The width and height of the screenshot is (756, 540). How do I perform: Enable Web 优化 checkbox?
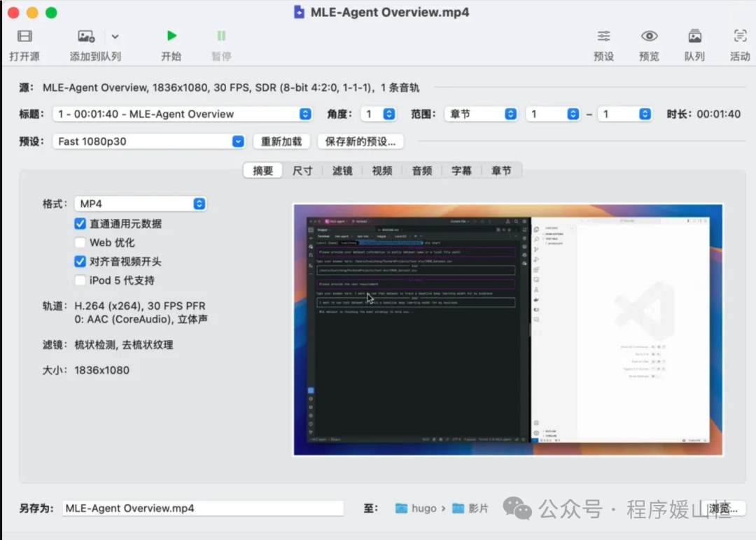coord(81,243)
